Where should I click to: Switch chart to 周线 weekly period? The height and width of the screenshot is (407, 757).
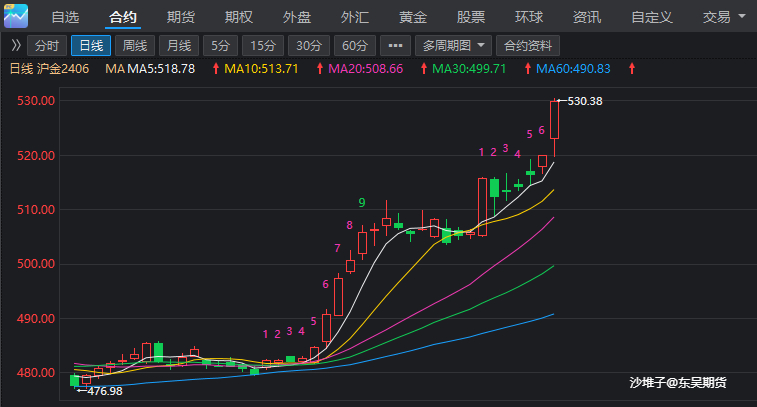tap(135, 46)
